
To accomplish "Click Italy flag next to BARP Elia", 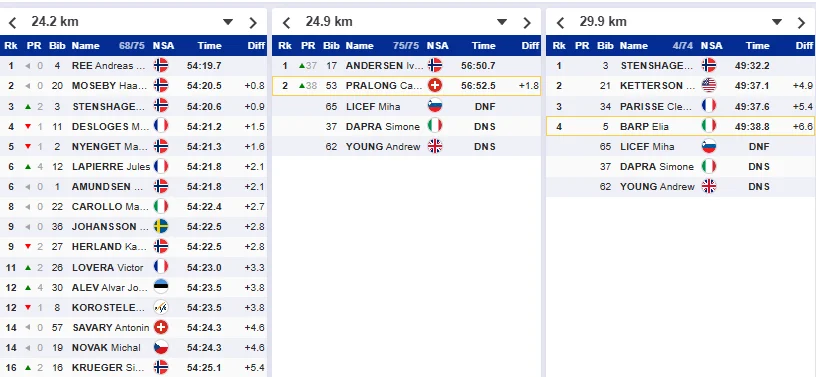I will tap(709, 126).
